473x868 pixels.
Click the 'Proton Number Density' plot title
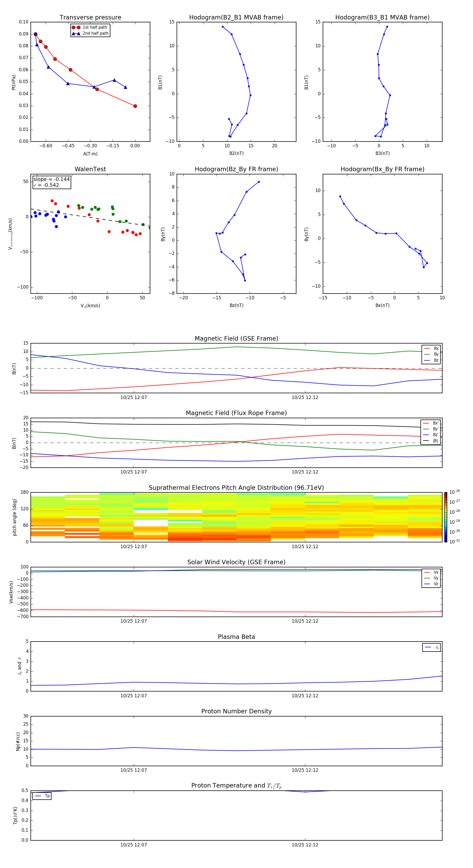[x=236, y=711]
